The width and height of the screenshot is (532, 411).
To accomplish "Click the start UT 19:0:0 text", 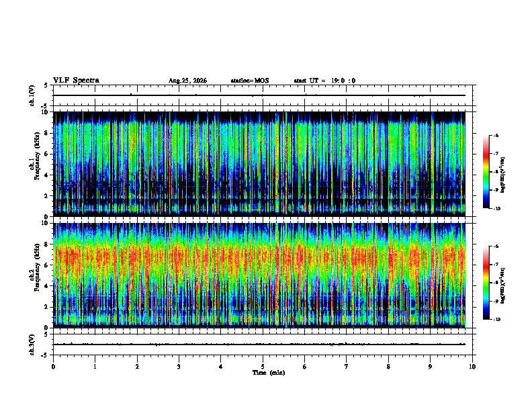I will 324,81.
